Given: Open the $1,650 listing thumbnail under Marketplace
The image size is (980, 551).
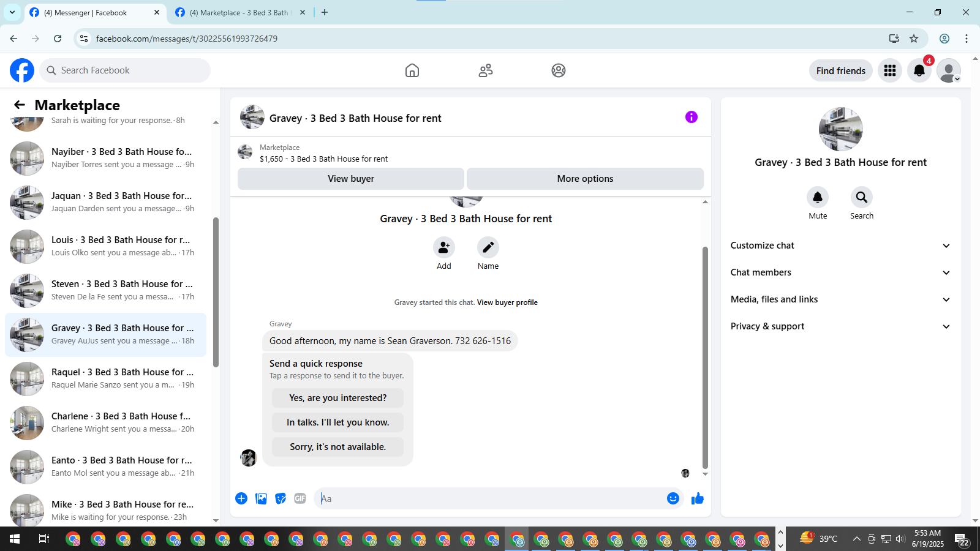Looking at the screenshot, I should [245, 152].
